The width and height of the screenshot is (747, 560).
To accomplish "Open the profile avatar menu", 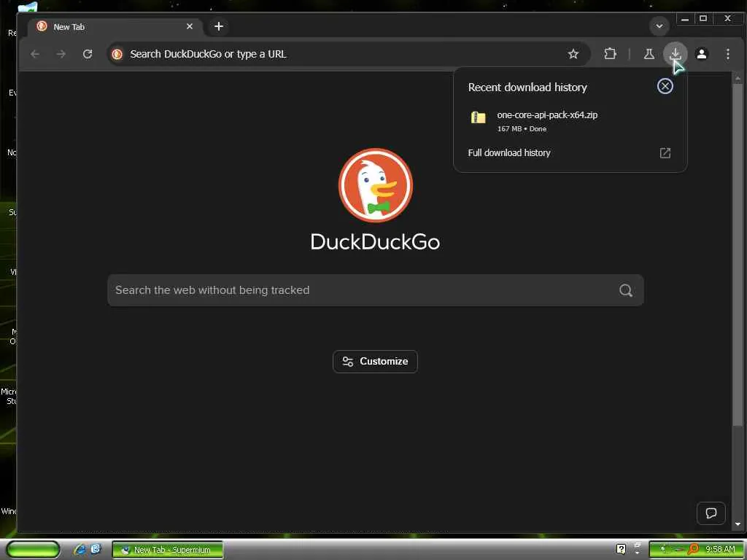I will point(702,54).
